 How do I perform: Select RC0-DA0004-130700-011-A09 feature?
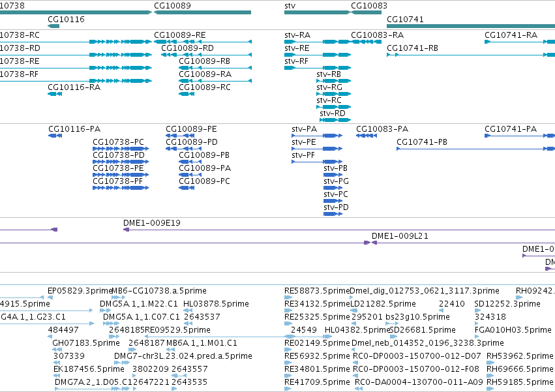coord(359,389)
